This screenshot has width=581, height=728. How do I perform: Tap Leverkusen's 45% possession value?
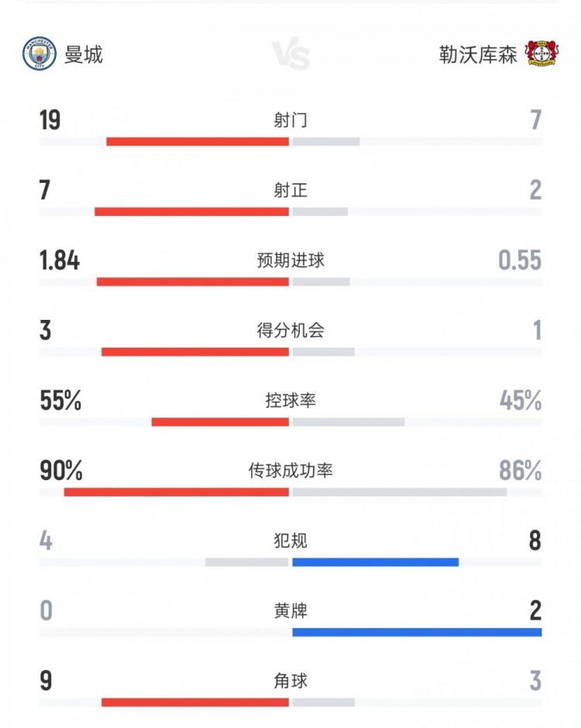(521, 400)
